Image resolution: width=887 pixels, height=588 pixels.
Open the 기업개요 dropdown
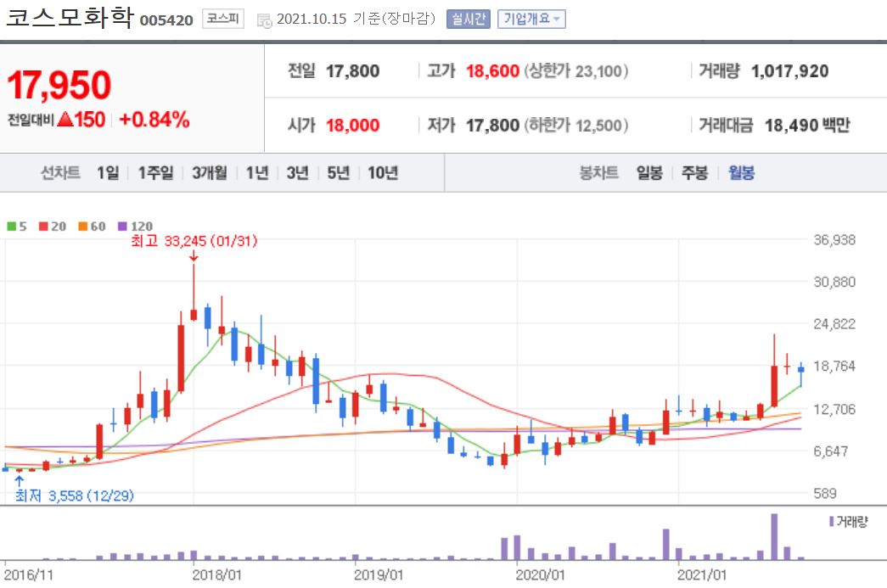coord(531,20)
